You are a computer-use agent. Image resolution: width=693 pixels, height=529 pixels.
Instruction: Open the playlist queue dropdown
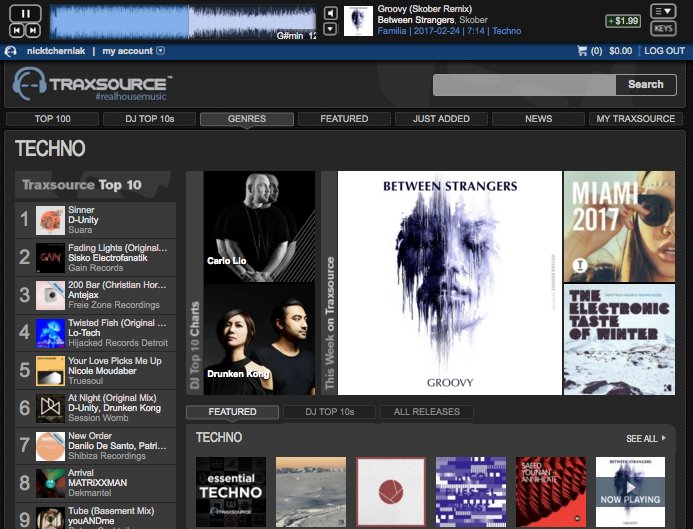[x=663, y=11]
